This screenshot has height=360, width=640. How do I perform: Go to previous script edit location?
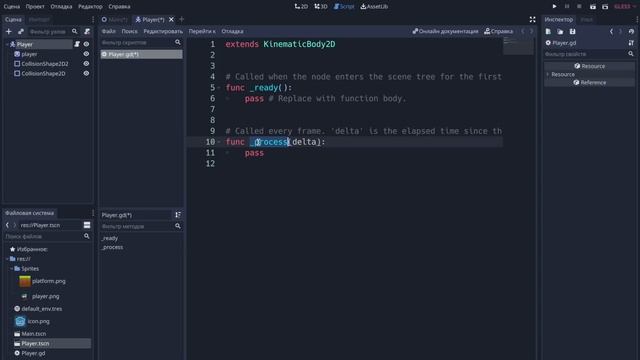[x=523, y=31]
